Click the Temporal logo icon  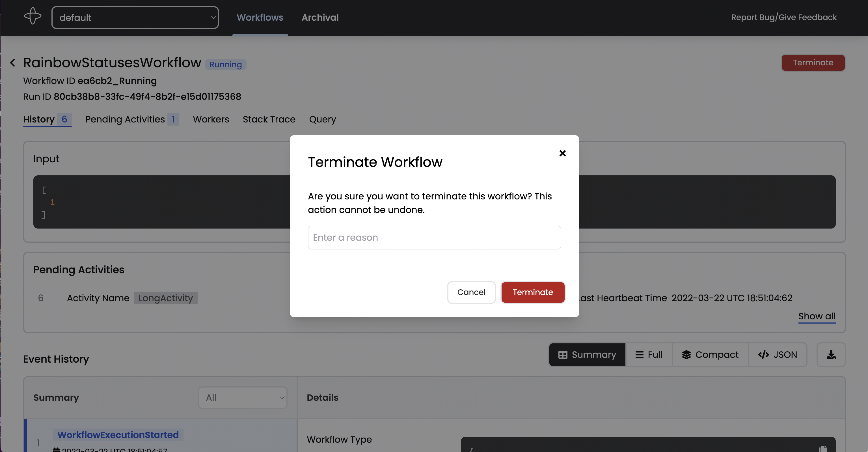(33, 16)
